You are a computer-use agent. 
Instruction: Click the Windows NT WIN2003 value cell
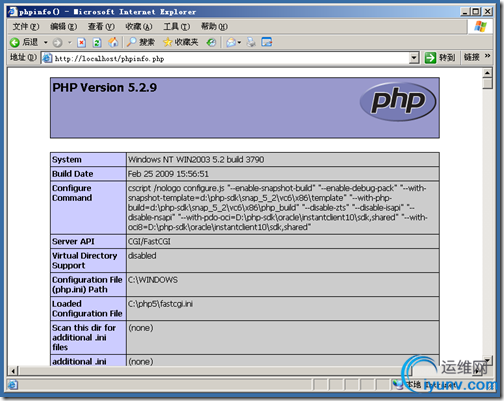pos(283,160)
